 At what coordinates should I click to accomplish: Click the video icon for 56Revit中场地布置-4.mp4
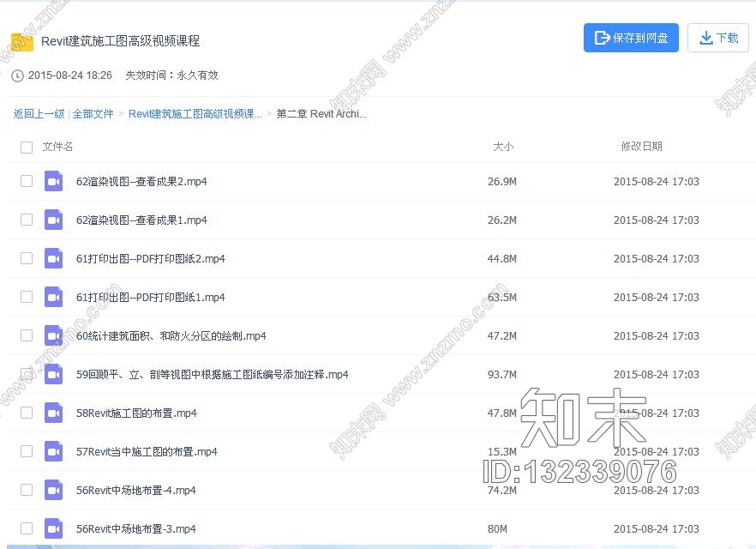click(x=53, y=490)
